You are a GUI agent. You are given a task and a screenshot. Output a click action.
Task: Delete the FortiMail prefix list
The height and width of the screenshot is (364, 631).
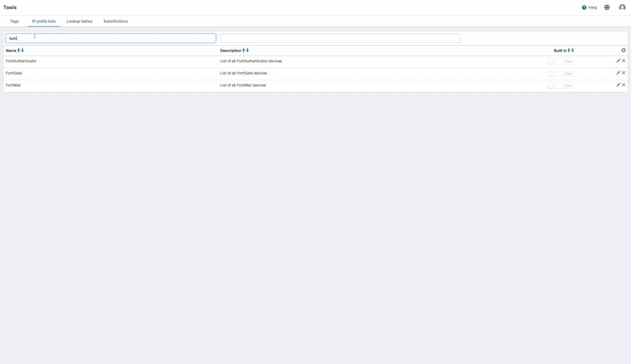tap(624, 85)
